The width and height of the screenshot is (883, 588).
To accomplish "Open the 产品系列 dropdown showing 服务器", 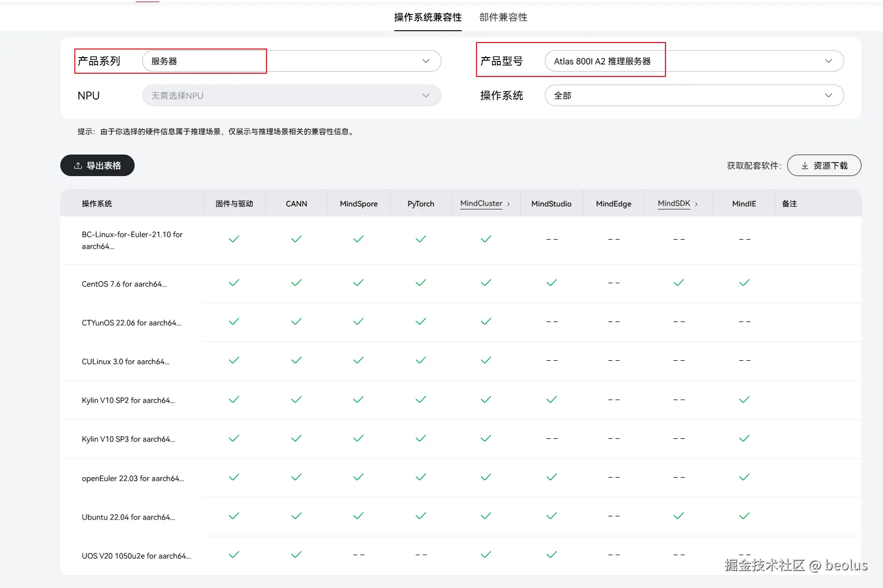I will 291,61.
